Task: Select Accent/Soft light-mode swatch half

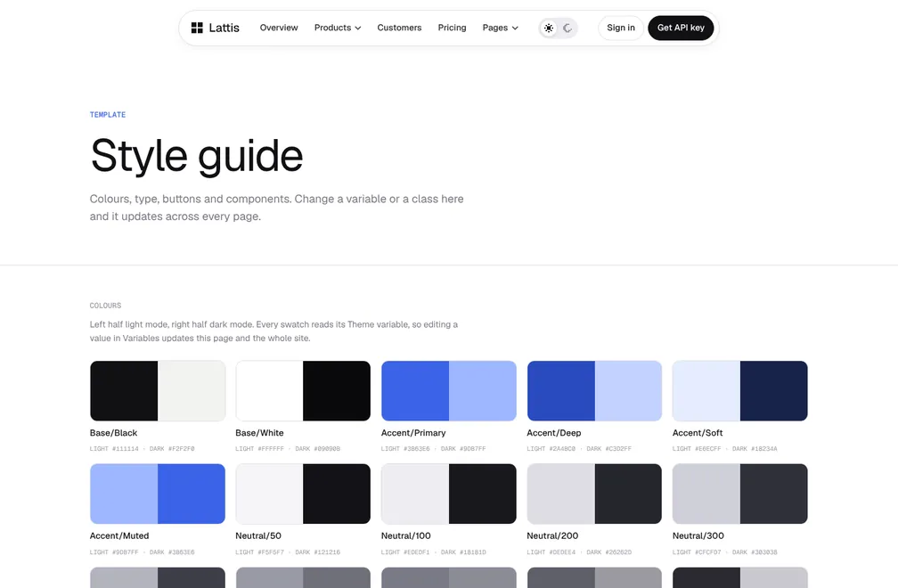Action: pos(706,391)
